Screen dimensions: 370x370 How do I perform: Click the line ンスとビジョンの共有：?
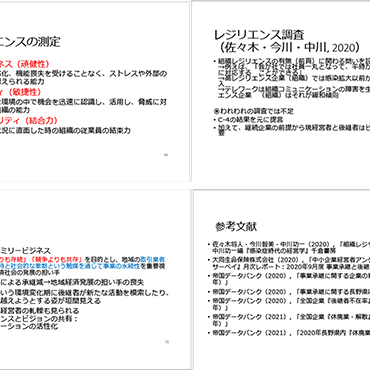tap(39, 319)
